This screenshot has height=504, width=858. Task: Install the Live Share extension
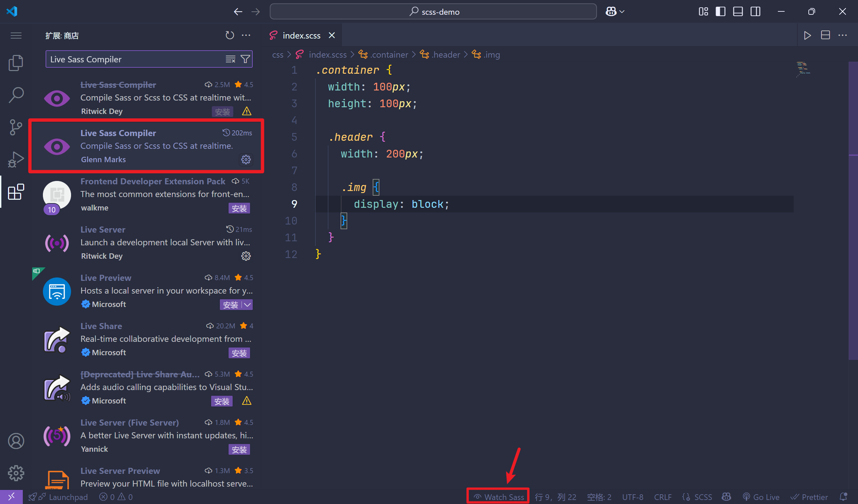click(x=239, y=353)
